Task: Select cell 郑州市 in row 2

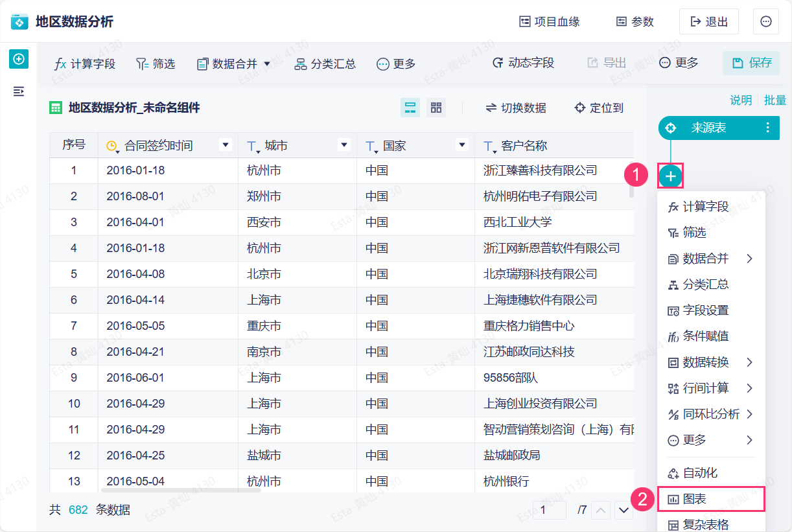Action: click(x=297, y=196)
